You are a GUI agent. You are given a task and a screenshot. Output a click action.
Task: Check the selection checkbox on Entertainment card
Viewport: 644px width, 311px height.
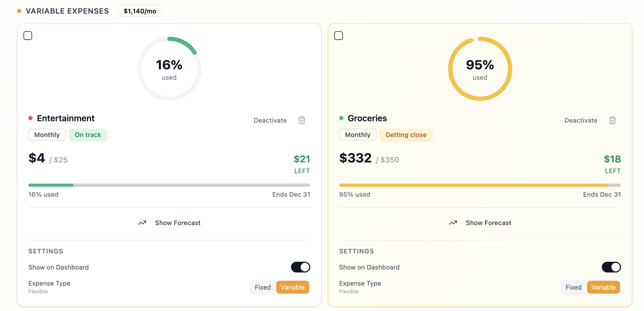[x=28, y=35]
